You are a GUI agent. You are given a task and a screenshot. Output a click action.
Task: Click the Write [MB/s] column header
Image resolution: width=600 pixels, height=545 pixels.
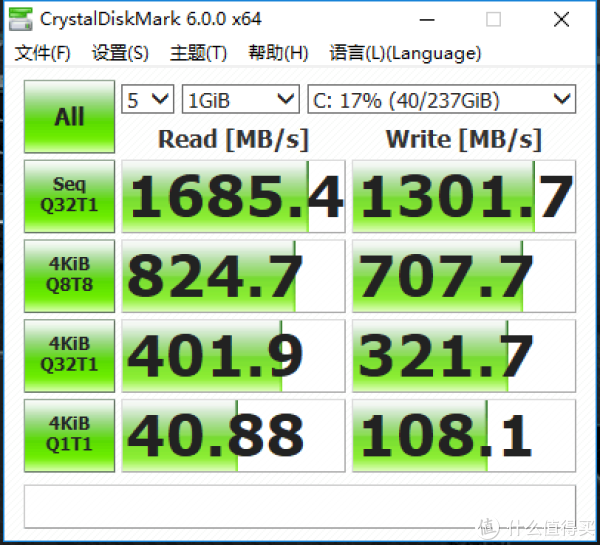[x=464, y=139]
